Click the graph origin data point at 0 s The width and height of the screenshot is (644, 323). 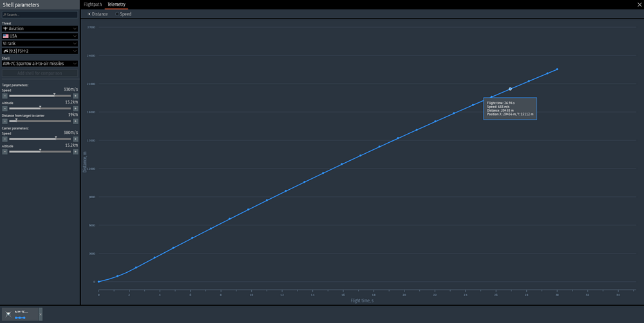click(99, 282)
